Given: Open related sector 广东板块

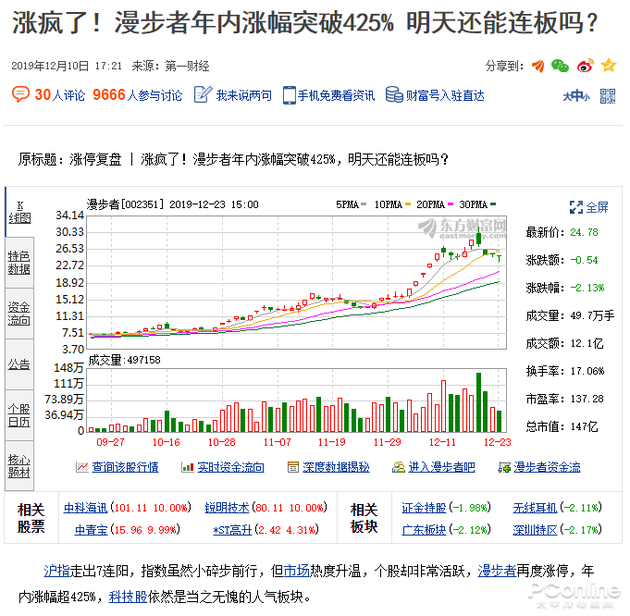Looking at the screenshot, I should tap(424, 530).
